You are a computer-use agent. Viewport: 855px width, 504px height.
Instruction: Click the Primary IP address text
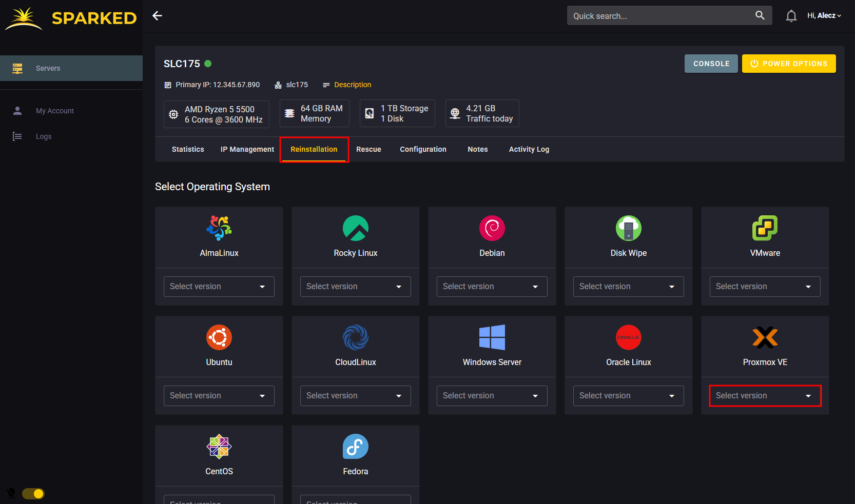(x=218, y=85)
